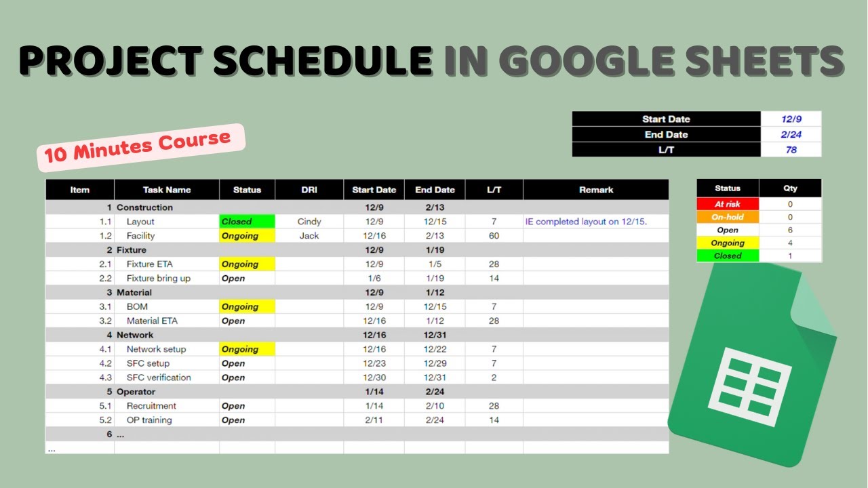
Task: Click the item number '5.2' cell
Action: (80, 420)
